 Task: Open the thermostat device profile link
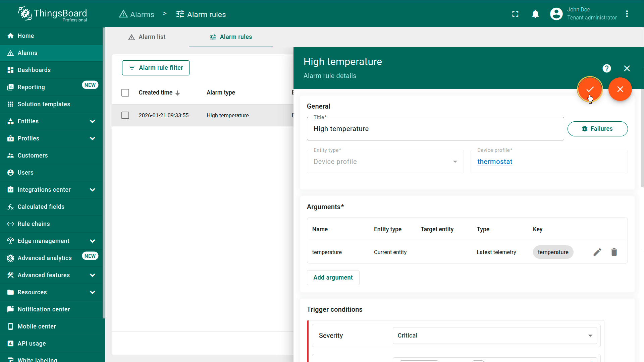[x=494, y=162]
